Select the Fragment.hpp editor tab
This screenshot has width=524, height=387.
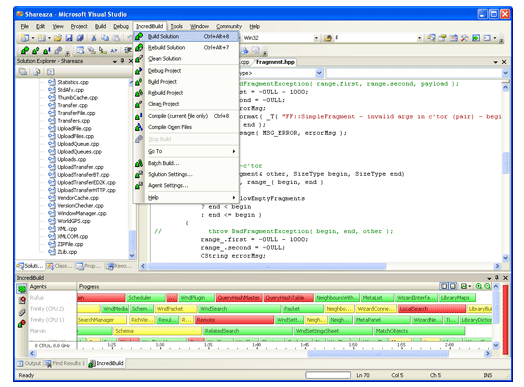coord(275,62)
